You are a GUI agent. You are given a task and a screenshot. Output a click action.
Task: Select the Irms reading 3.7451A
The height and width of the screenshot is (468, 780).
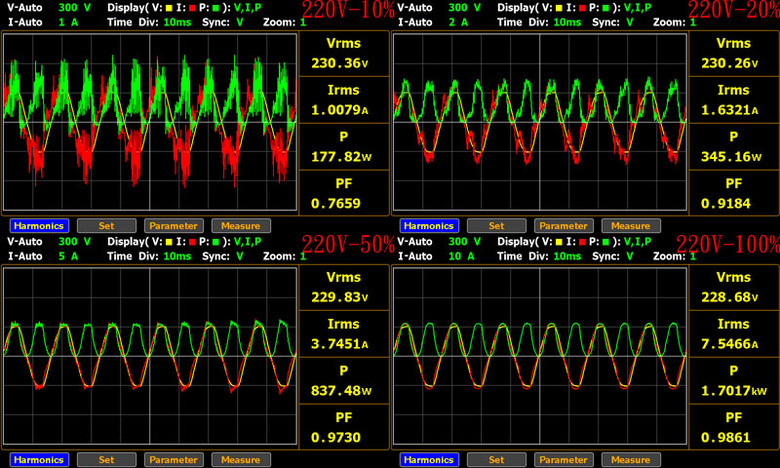click(x=339, y=344)
